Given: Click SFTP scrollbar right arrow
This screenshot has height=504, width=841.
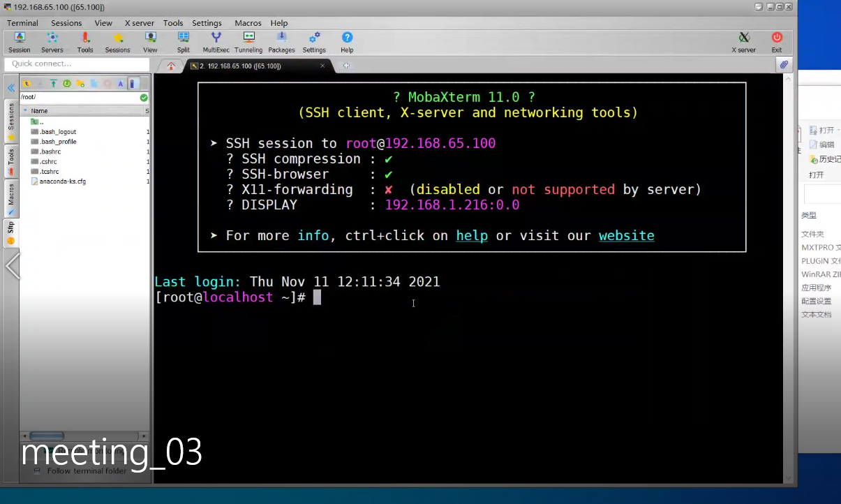Looking at the screenshot, I should coord(144,436).
